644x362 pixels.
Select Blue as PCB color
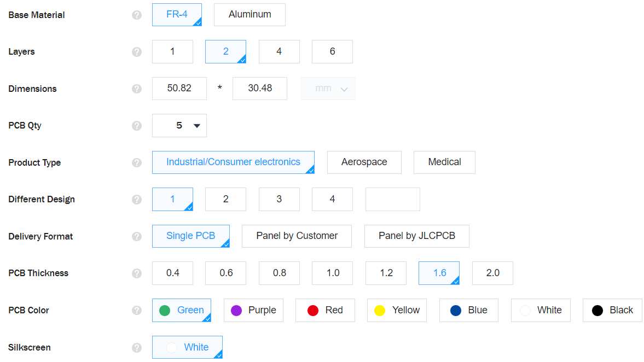(469, 310)
